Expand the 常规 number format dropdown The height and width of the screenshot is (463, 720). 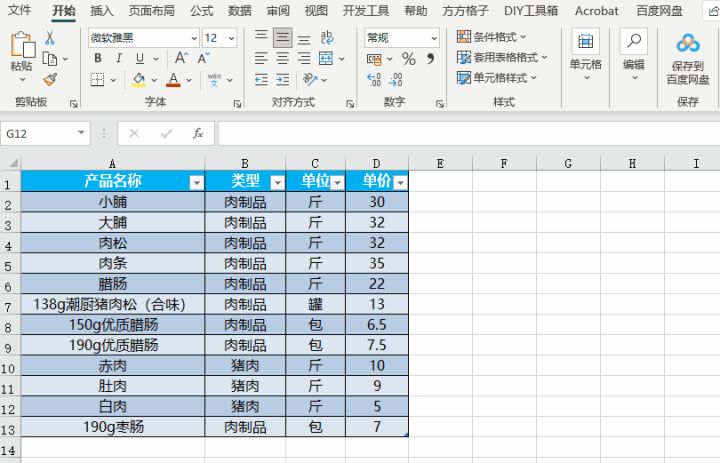click(433, 38)
